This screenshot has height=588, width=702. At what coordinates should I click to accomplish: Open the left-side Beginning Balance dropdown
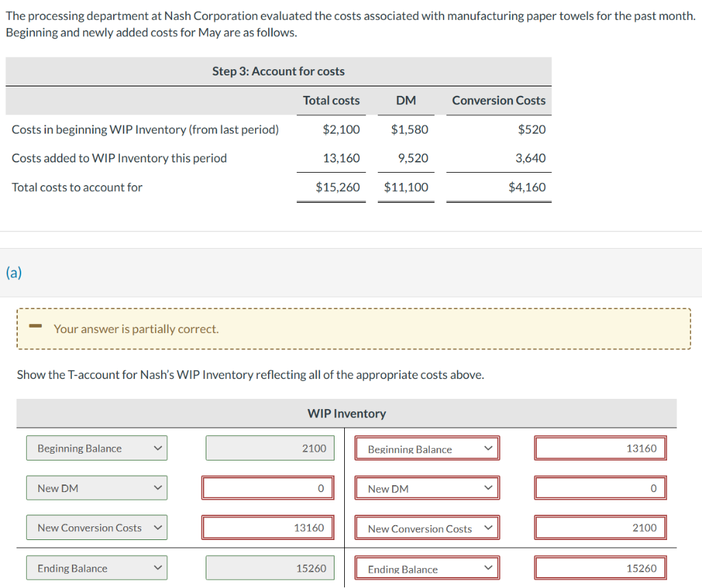[x=97, y=448]
